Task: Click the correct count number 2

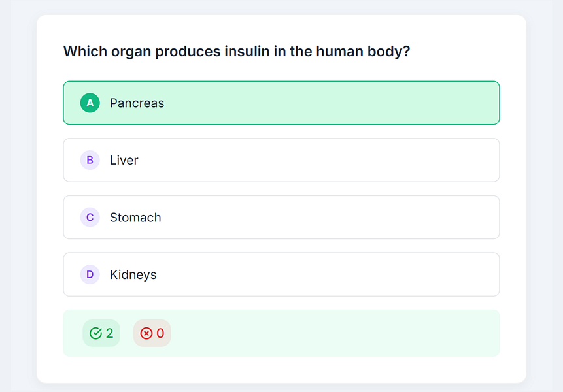Action: (x=110, y=333)
